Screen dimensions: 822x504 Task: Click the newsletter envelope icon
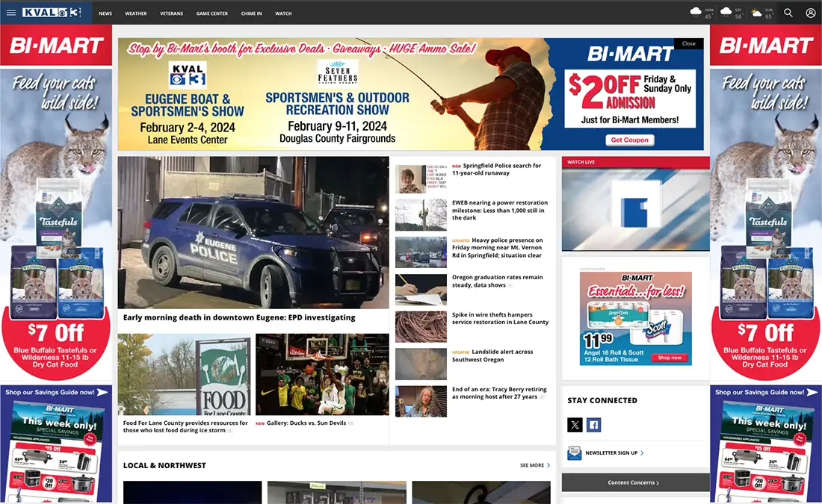(x=574, y=452)
